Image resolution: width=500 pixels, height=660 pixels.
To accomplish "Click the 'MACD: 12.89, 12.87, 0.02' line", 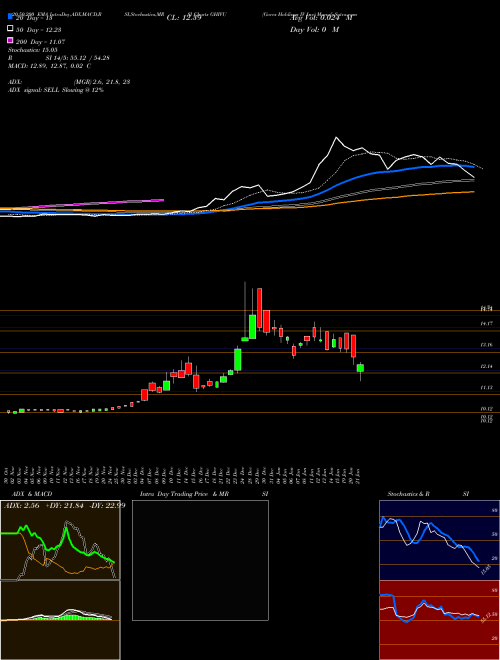I will 50,66.
